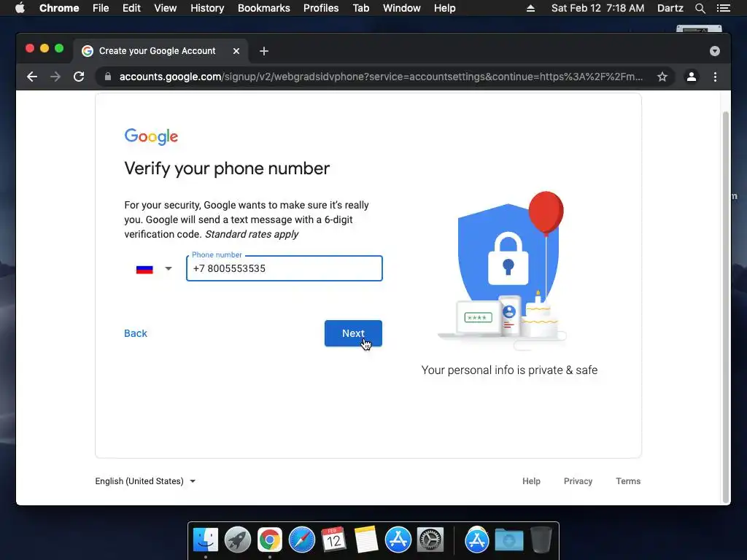The image size is (747, 560).
Task: Click the "Verify your phone number" heading
Action: [227, 168]
